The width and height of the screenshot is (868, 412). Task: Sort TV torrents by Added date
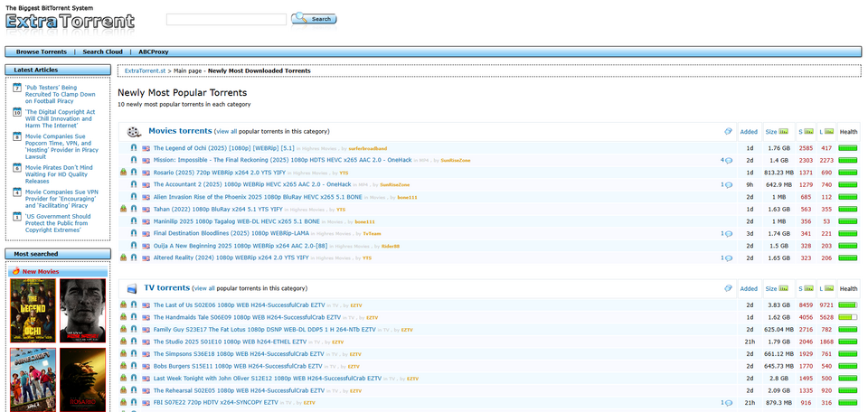[x=749, y=289]
